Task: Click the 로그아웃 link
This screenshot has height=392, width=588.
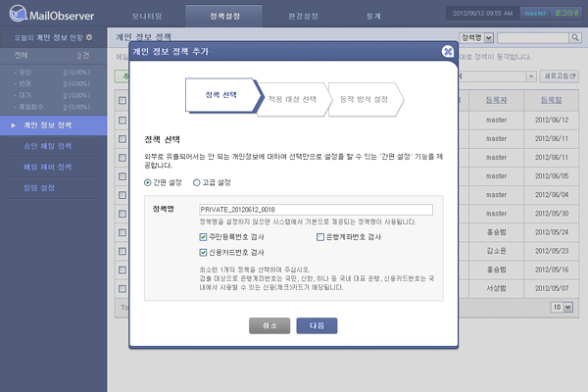Action: tap(566, 13)
